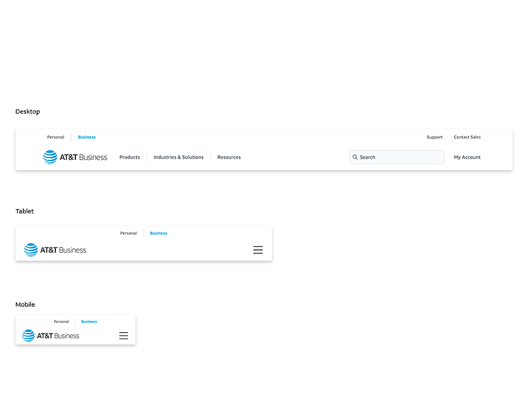Screen dimensions: 523x420
Task: Choose Business in the mobile header
Action: tap(89, 322)
